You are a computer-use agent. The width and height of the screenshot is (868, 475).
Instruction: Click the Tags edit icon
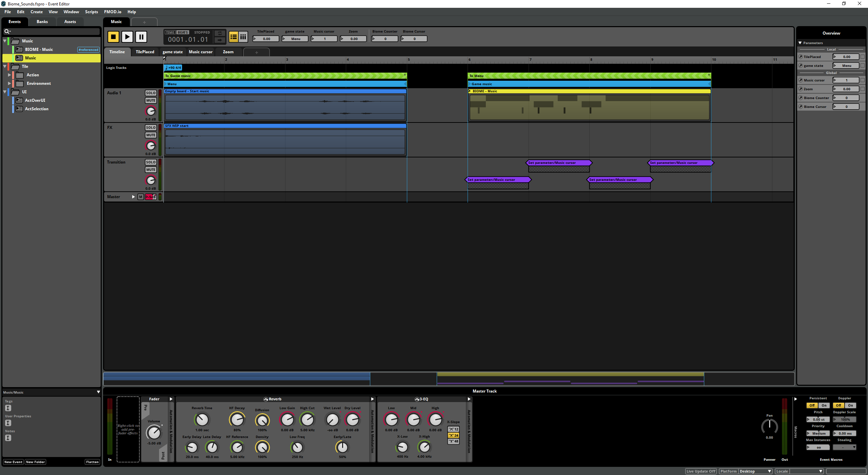point(8,408)
